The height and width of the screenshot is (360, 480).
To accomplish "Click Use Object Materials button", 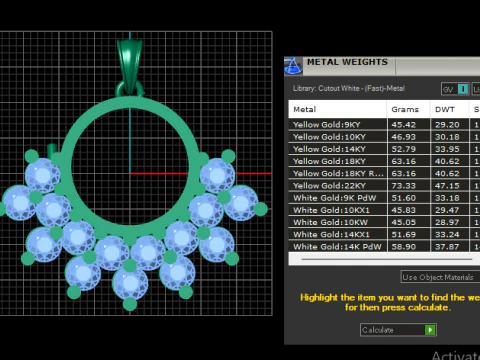I will tap(440, 277).
